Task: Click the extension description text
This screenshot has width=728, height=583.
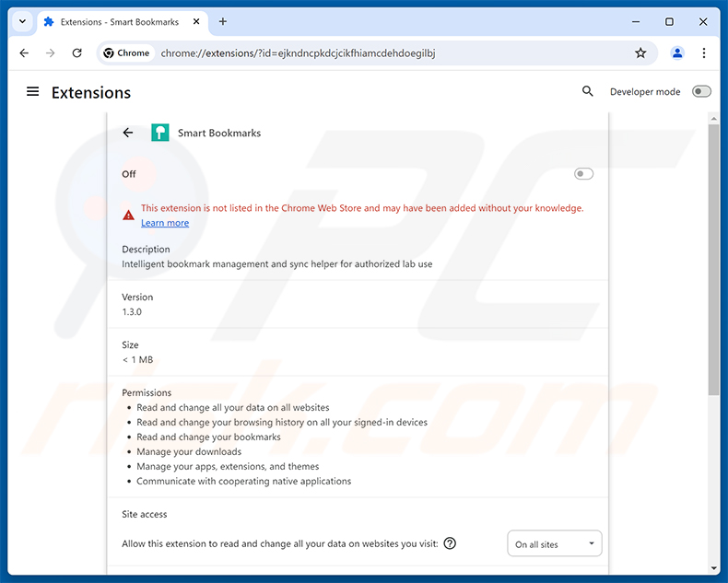Action: (x=277, y=264)
